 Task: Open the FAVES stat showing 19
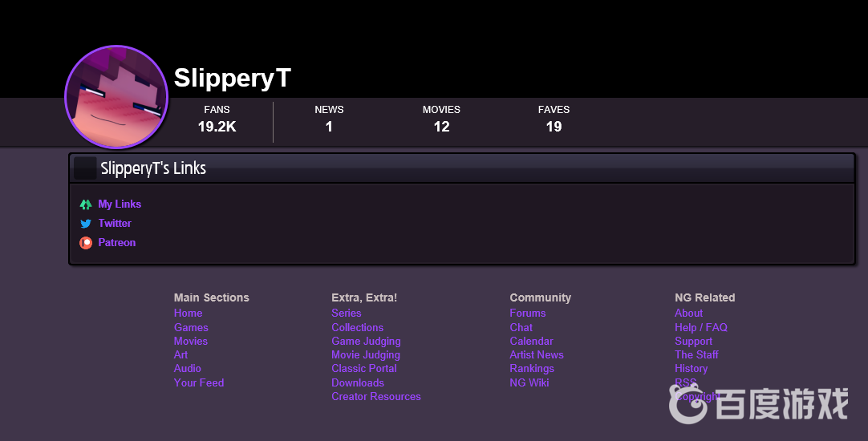coord(554,119)
